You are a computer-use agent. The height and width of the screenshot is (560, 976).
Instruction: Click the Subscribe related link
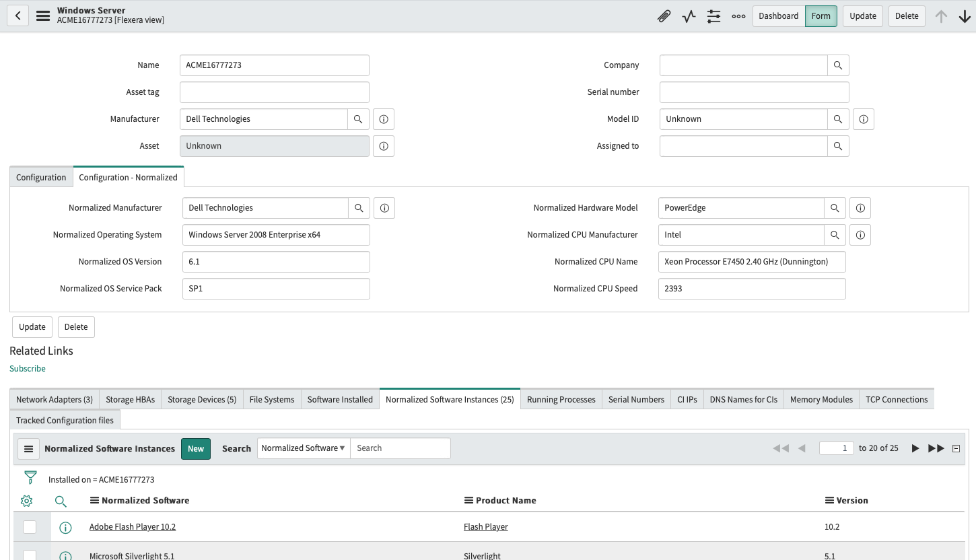(x=28, y=369)
